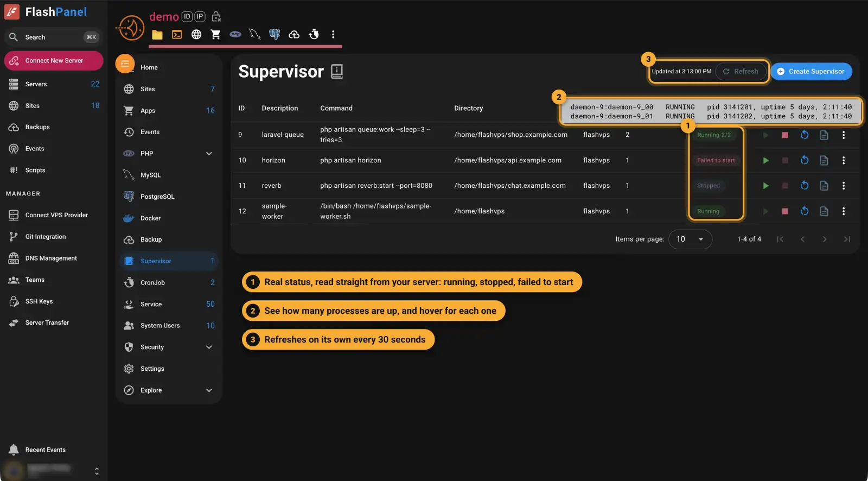
Task: Open the terminal icon in server toolbar
Action: 177,35
